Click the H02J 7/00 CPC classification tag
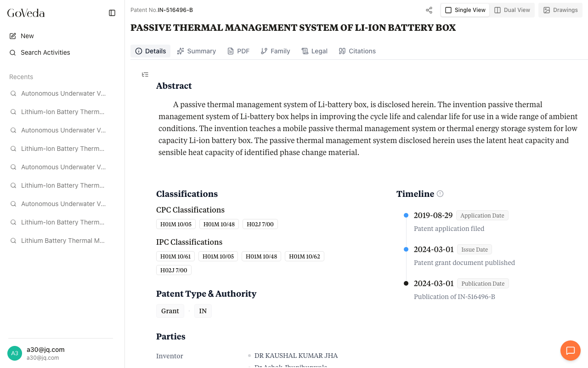The image size is (588, 368). [260, 224]
